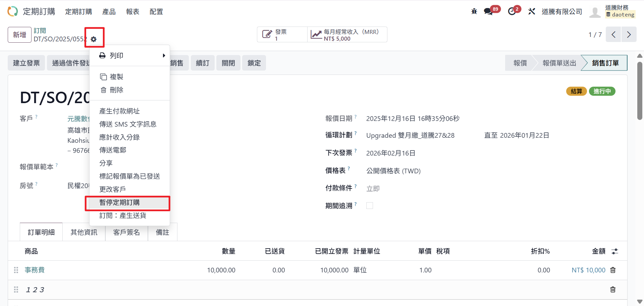Click the vertical scrollbar on the right
Image resolution: width=644 pixels, height=306 pixels.
tap(640, 91)
